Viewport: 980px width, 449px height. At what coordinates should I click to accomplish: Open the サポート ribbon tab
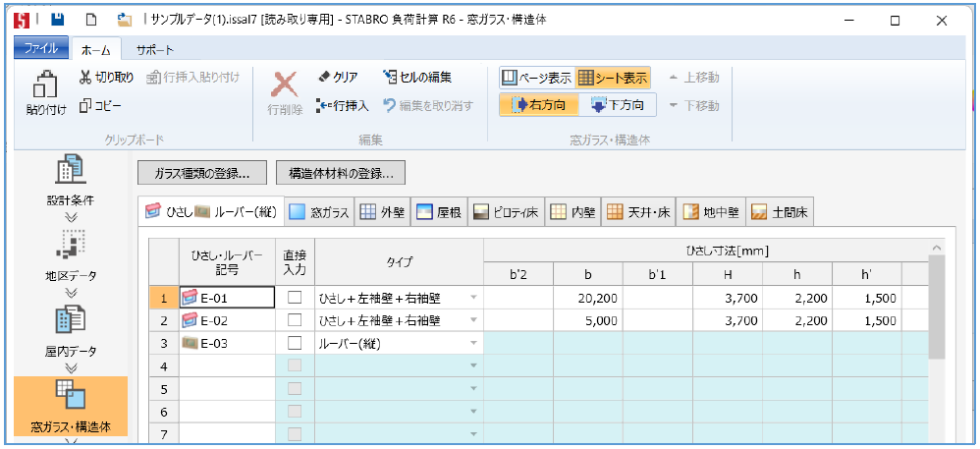pos(154,48)
